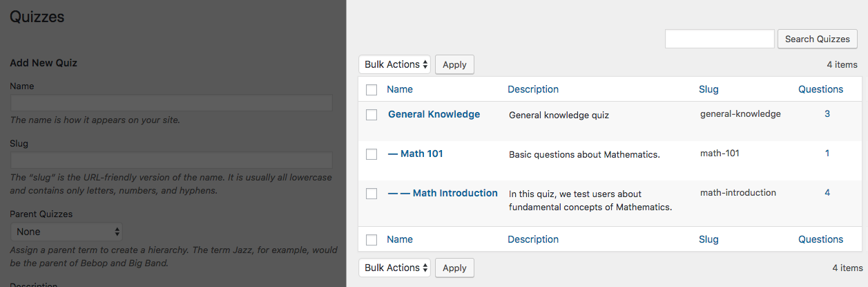Sort by the Description column header
The height and width of the screenshot is (287, 868).
click(533, 89)
